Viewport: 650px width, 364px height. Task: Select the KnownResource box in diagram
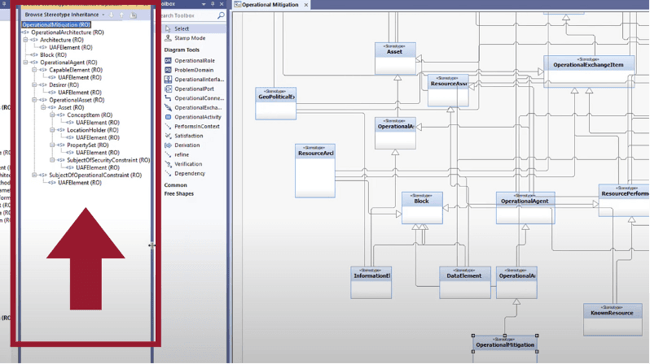pyautogui.click(x=613, y=319)
